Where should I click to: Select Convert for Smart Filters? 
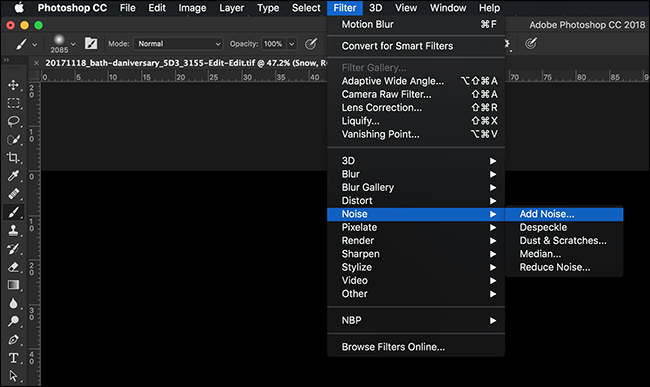(x=416, y=46)
